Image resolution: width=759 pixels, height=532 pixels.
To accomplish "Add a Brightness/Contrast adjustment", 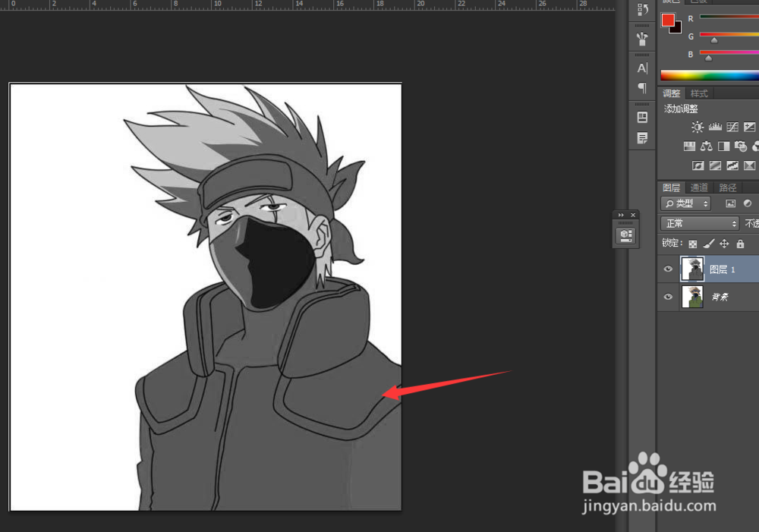I will click(697, 127).
